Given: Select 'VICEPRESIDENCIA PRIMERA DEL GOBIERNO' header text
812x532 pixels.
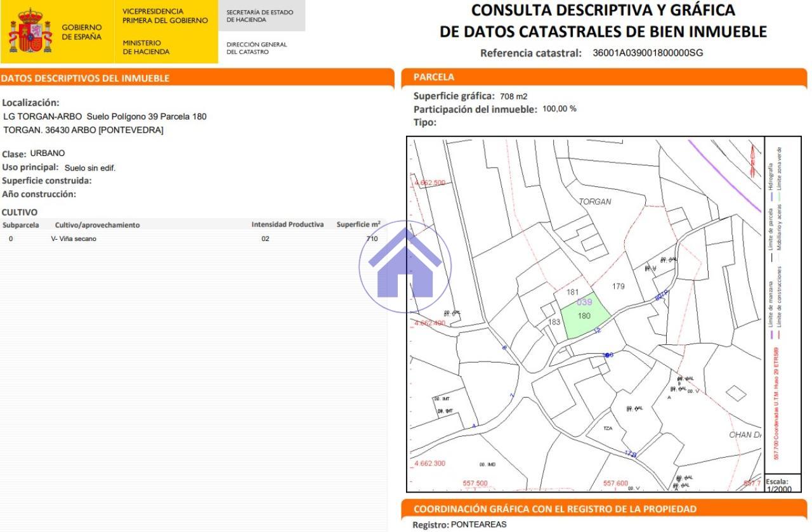Looking at the screenshot, I should click(165, 16).
